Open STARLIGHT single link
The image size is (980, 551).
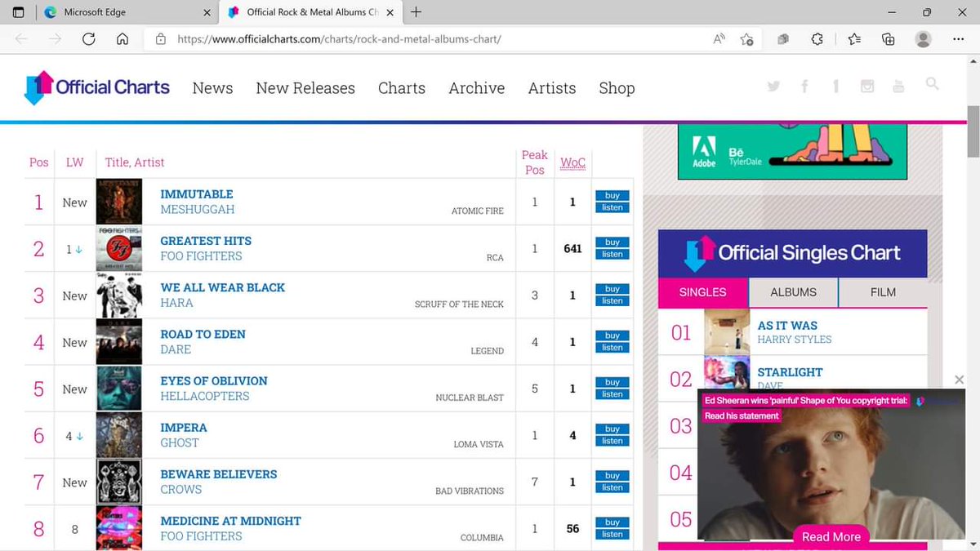click(x=790, y=372)
